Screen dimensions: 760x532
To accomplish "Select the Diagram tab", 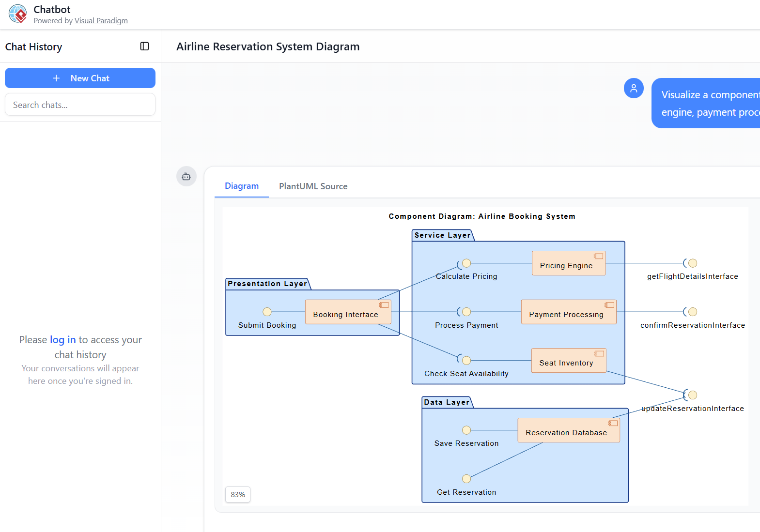I will pyautogui.click(x=241, y=186).
